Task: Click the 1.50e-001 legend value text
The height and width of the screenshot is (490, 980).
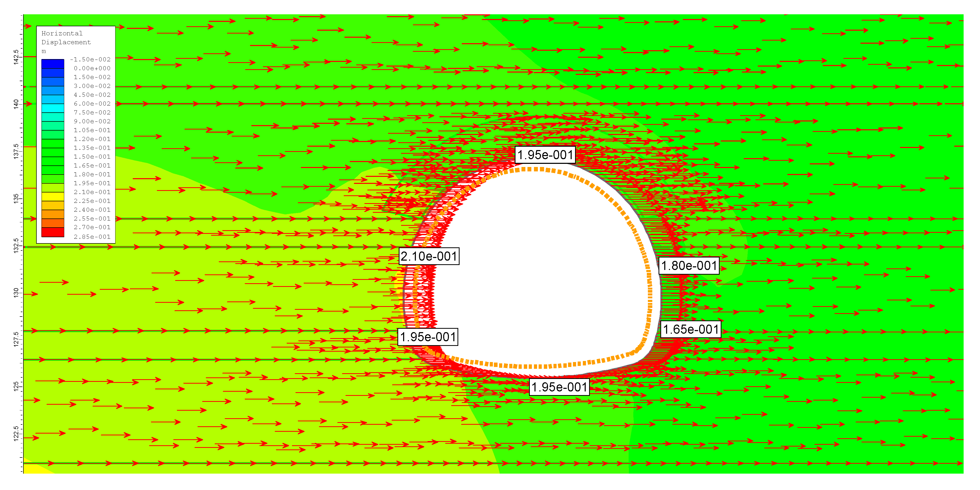Action: [92, 157]
